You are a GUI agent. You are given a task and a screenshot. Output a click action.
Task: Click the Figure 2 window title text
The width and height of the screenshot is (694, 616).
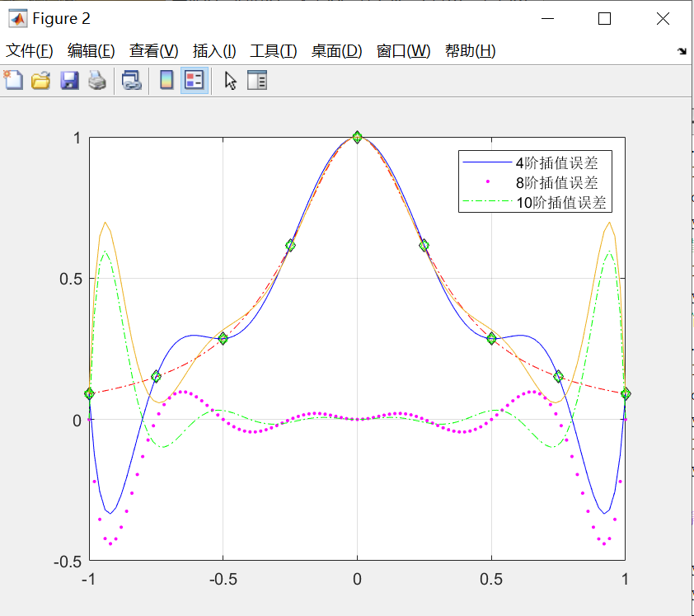62,19
